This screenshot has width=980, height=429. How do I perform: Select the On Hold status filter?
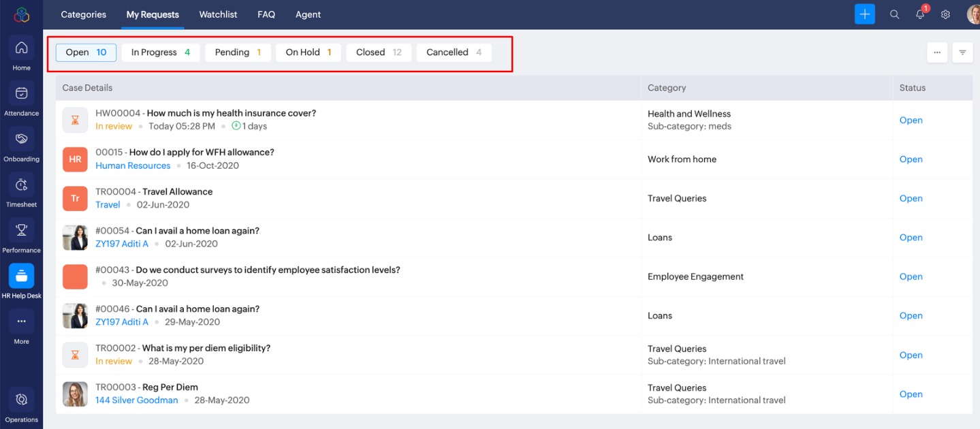(308, 52)
